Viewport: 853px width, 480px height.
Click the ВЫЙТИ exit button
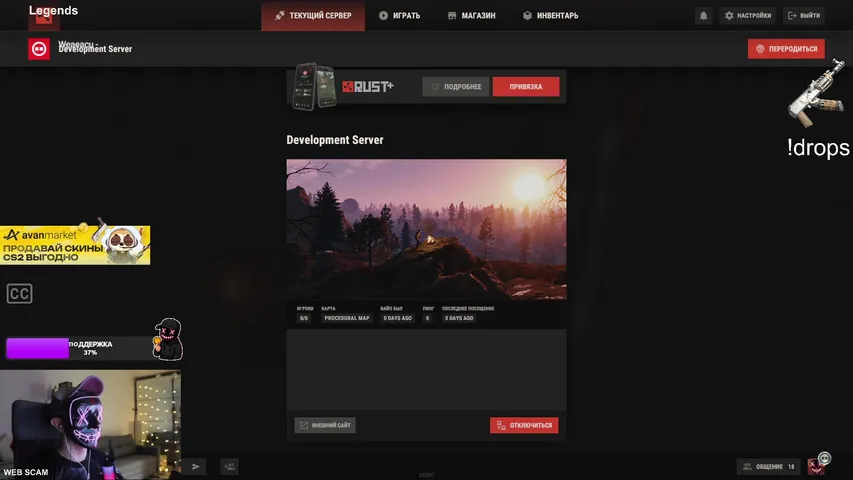point(803,15)
